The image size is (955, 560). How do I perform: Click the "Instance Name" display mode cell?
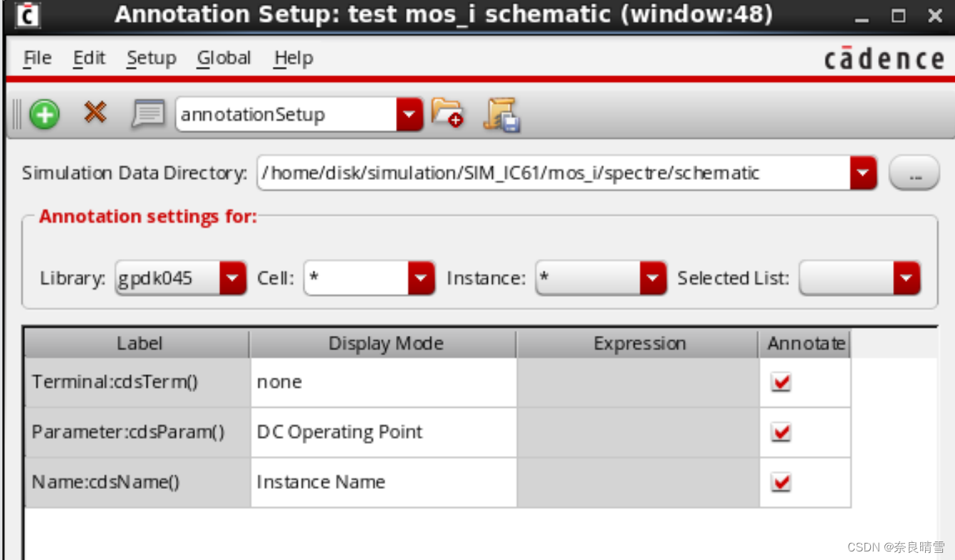383,482
